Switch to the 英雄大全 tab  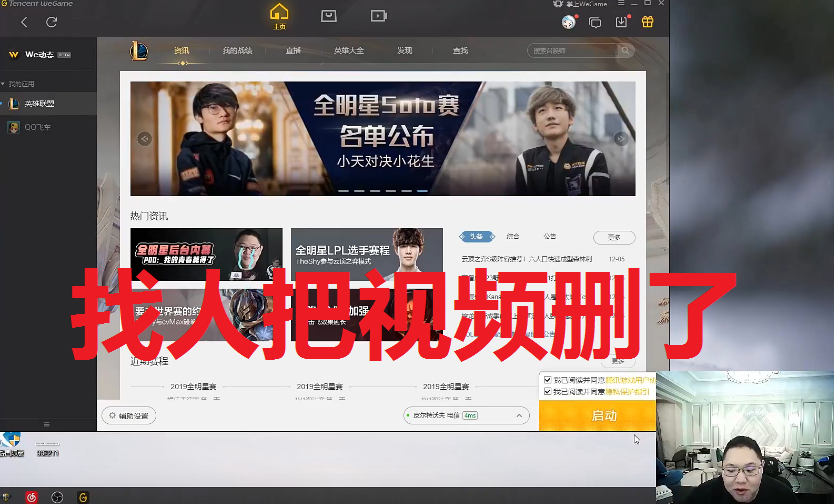tap(349, 50)
